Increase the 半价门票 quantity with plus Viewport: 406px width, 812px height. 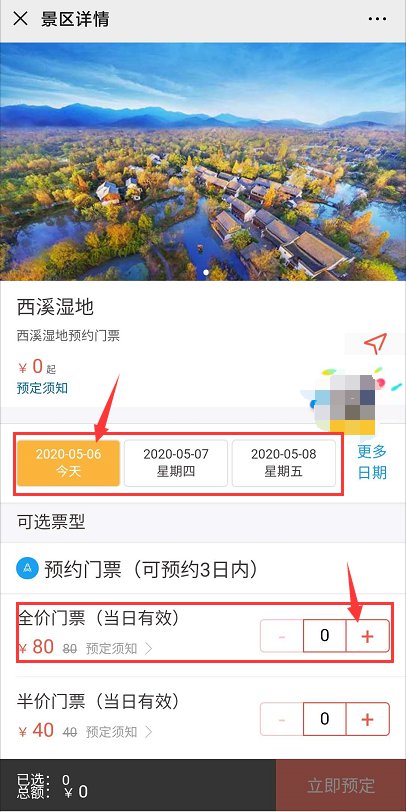coord(367,719)
